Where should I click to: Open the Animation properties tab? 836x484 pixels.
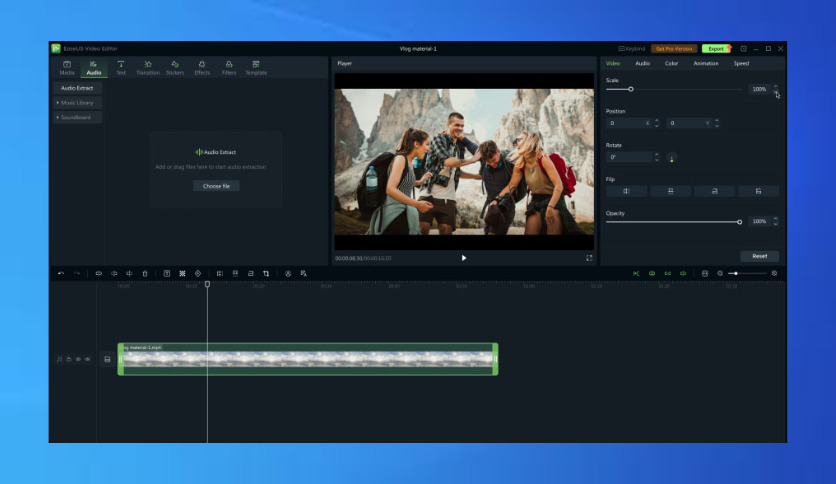pos(705,63)
